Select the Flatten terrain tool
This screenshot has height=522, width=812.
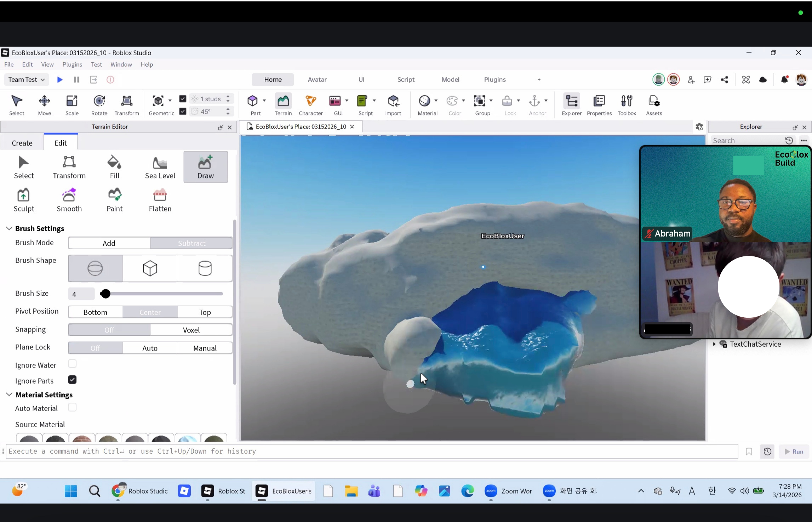[x=160, y=200]
